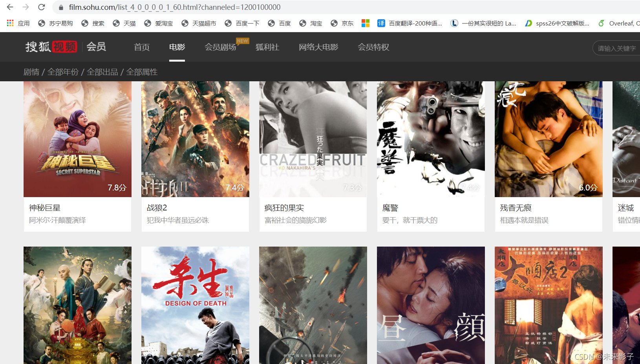Expand the 全部出品 filter
Viewport: 640px width, 364px height.
coord(102,72)
